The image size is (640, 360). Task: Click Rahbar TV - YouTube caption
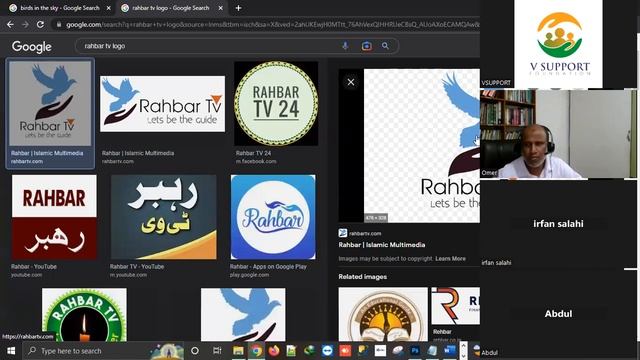(x=137, y=267)
